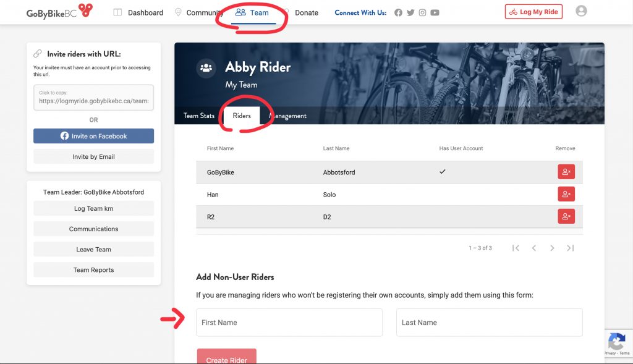Go to previous page of riders
This screenshot has height=364, width=633.
(533, 248)
